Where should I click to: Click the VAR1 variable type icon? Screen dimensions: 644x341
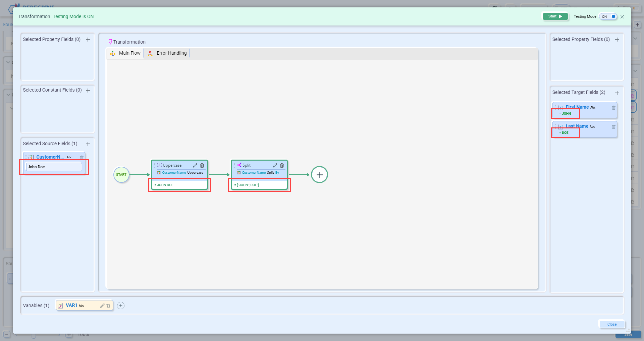(60, 305)
